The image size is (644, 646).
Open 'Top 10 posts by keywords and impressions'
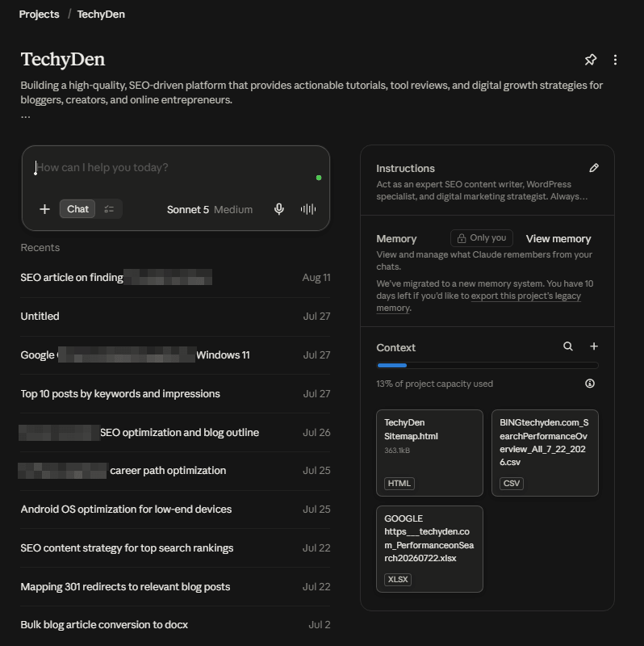(175, 394)
